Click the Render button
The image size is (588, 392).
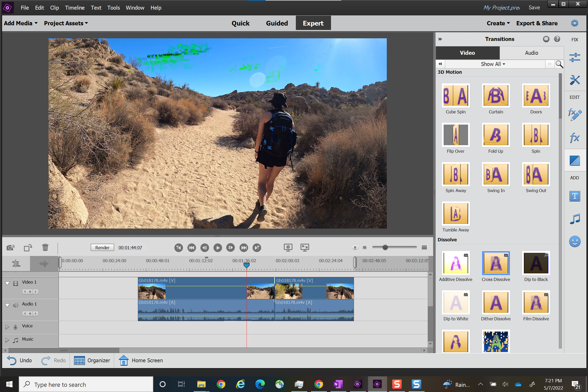click(102, 247)
